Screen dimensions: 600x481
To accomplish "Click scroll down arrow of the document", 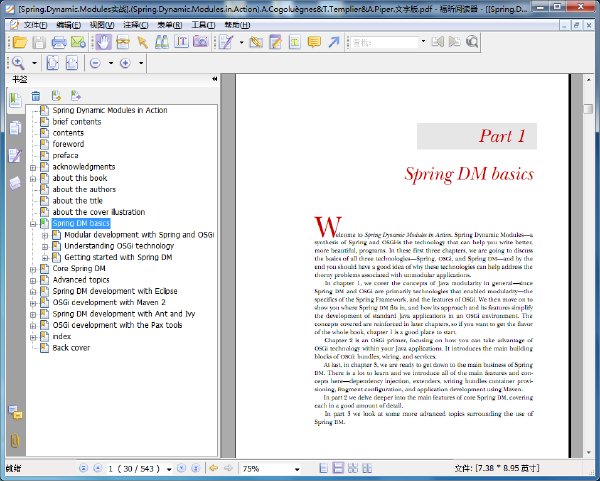I will tap(589, 452).
